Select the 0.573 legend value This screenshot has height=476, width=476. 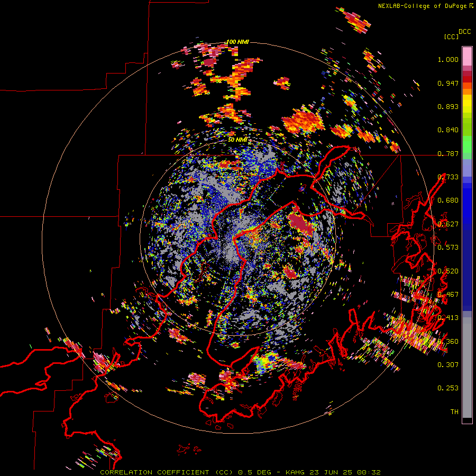point(448,247)
